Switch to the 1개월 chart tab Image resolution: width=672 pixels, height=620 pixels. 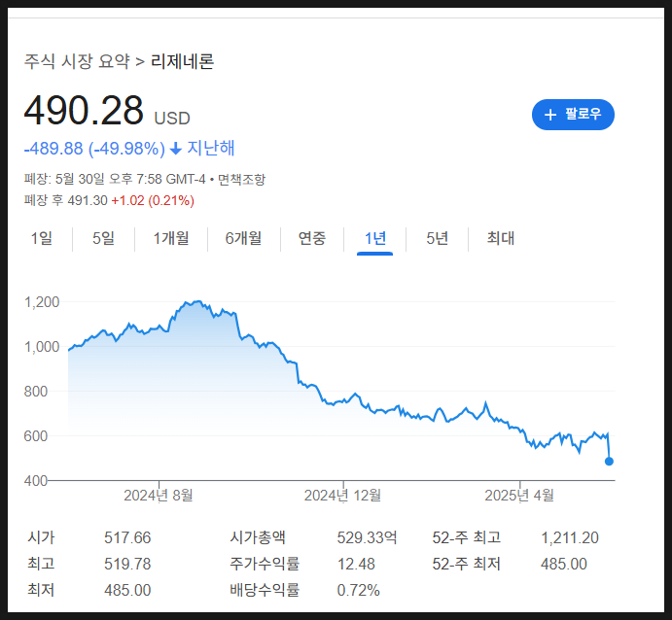tap(171, 238)
